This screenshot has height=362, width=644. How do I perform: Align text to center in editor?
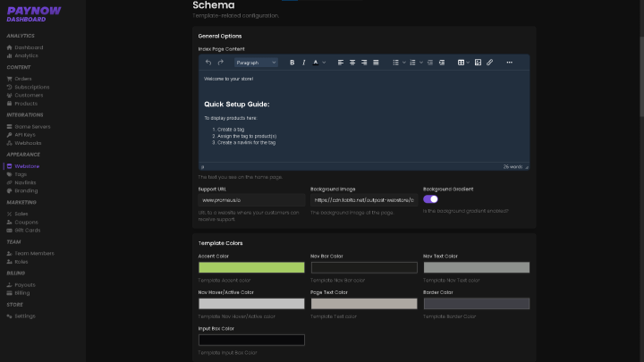coord(352,63)
